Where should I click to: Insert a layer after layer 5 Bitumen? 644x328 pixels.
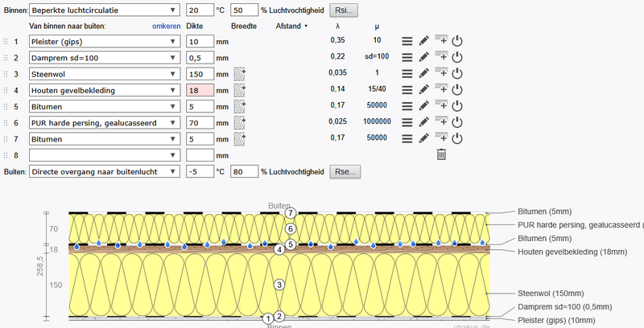pyautogui.click(x=441, y=105)
